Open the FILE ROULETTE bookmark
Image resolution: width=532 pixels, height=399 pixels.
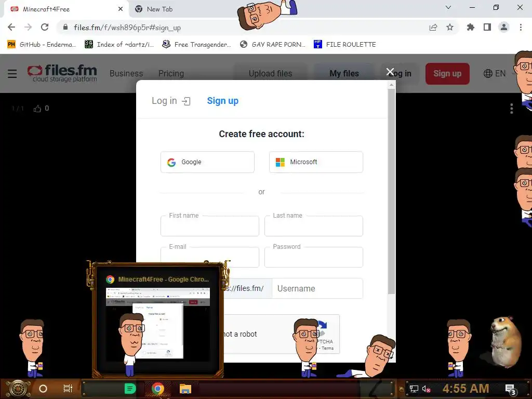point(345,45)
